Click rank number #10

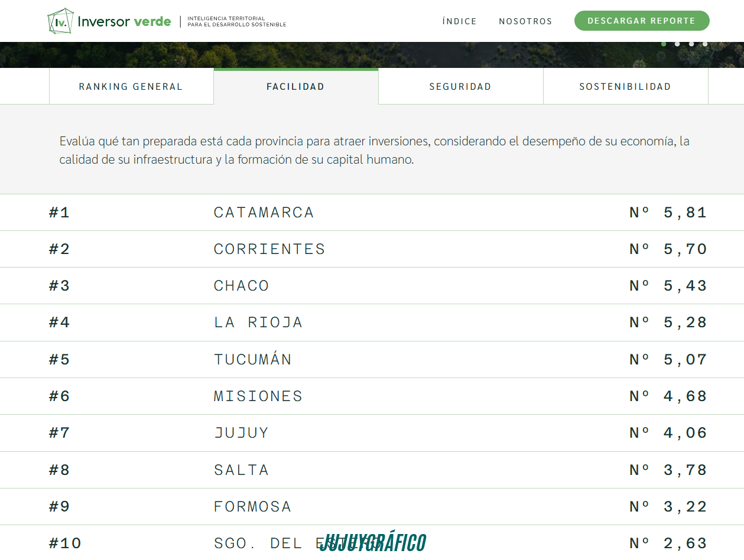(x=65, y=543)
